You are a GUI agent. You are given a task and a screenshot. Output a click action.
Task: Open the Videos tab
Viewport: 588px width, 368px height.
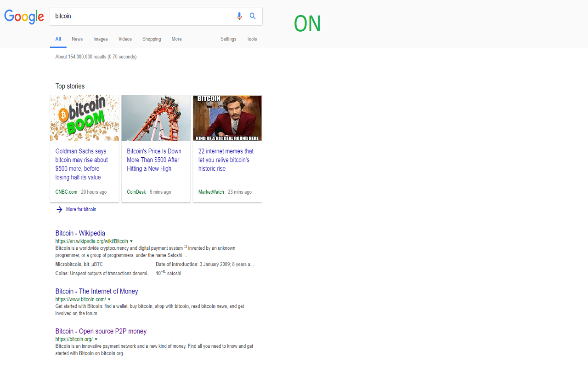(x=125, y=39)
